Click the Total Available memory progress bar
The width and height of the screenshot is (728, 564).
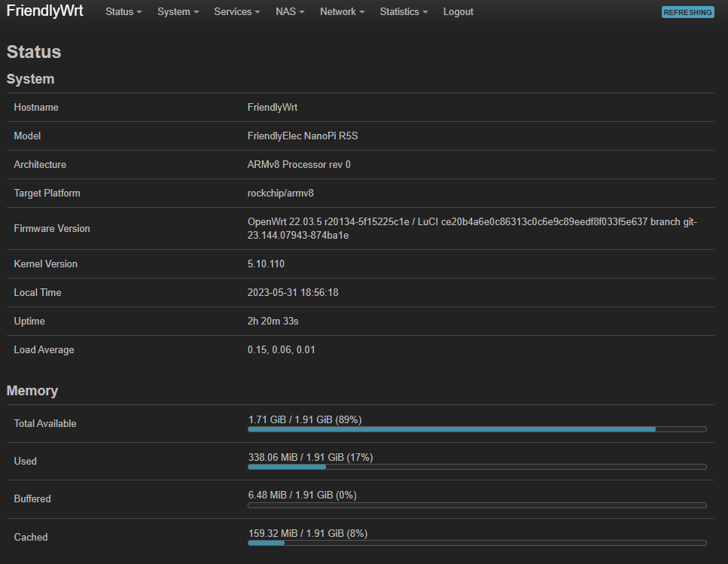[477, 429]
